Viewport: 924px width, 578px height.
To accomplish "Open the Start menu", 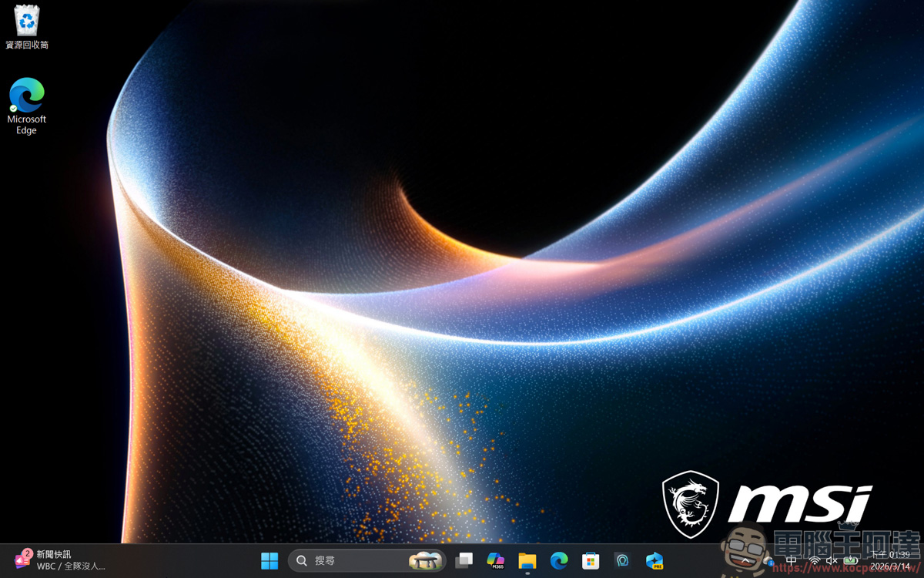I will 269,560.
